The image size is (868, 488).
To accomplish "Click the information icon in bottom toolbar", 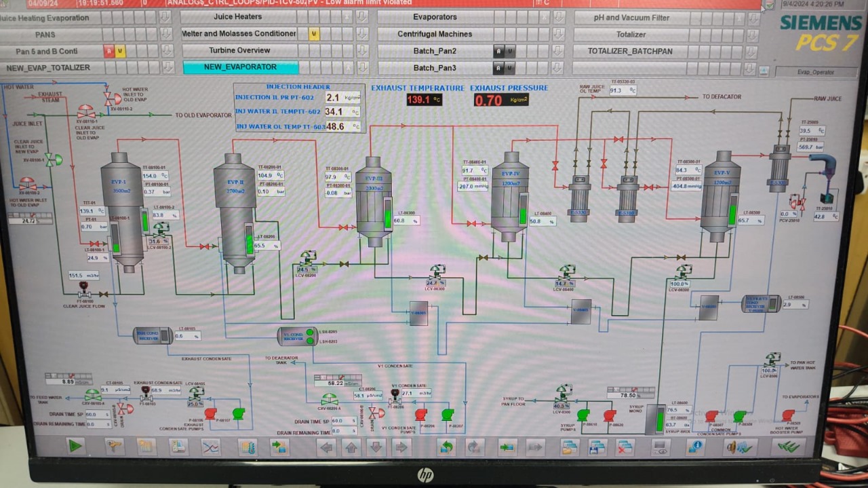I will click(x=695, y=447).
